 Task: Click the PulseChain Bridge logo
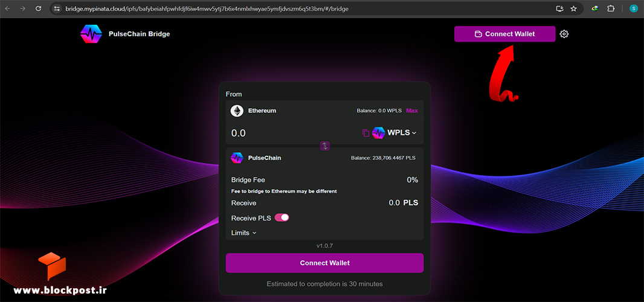click(x=91, y=34)
